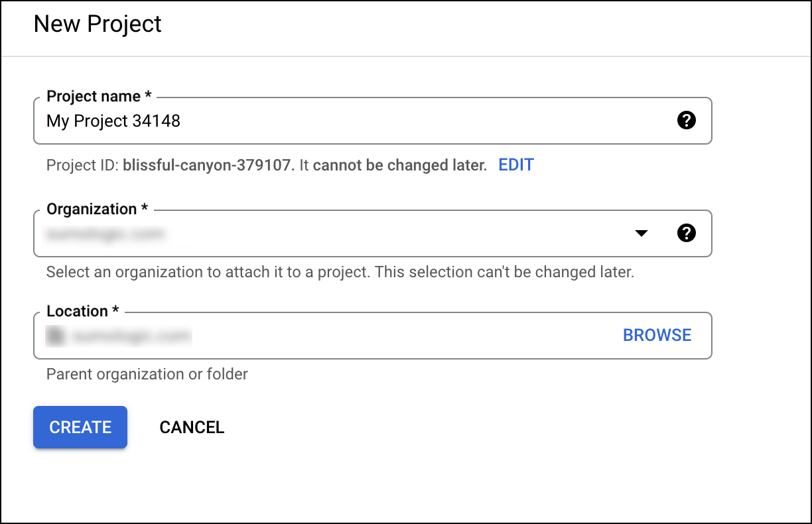The height and width of the screenshot is (524, 812).
Task: Expand the Organization dropdown arrow
Action: 641,233
